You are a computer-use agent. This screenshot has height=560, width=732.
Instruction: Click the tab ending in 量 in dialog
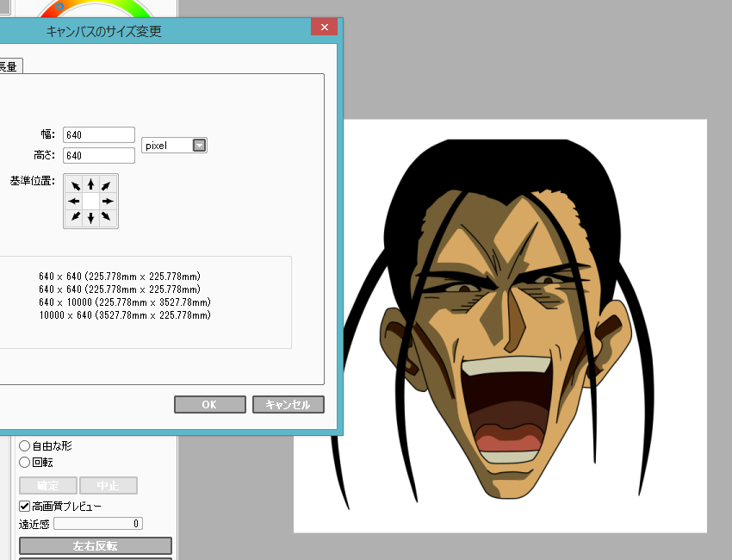point(10,65)
